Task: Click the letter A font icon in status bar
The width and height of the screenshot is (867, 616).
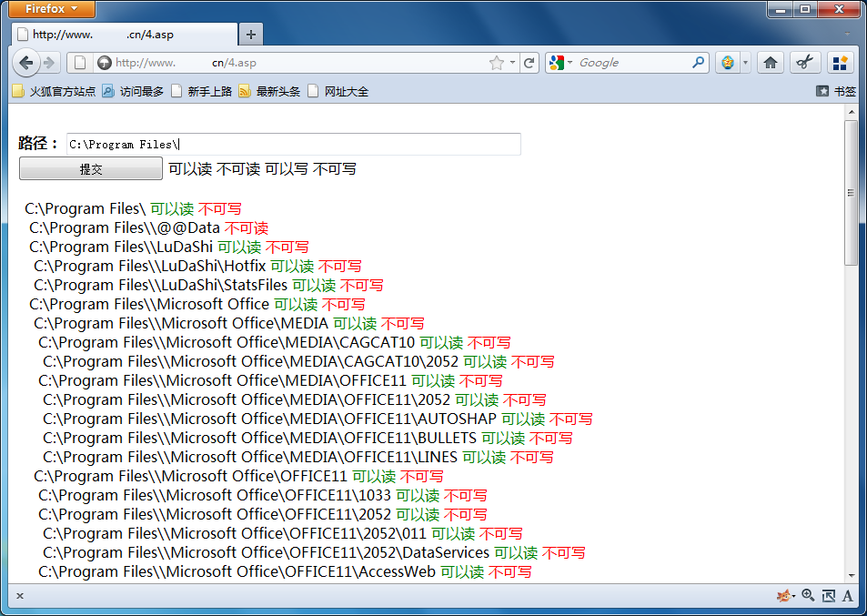Action: (x=848, y=596)
